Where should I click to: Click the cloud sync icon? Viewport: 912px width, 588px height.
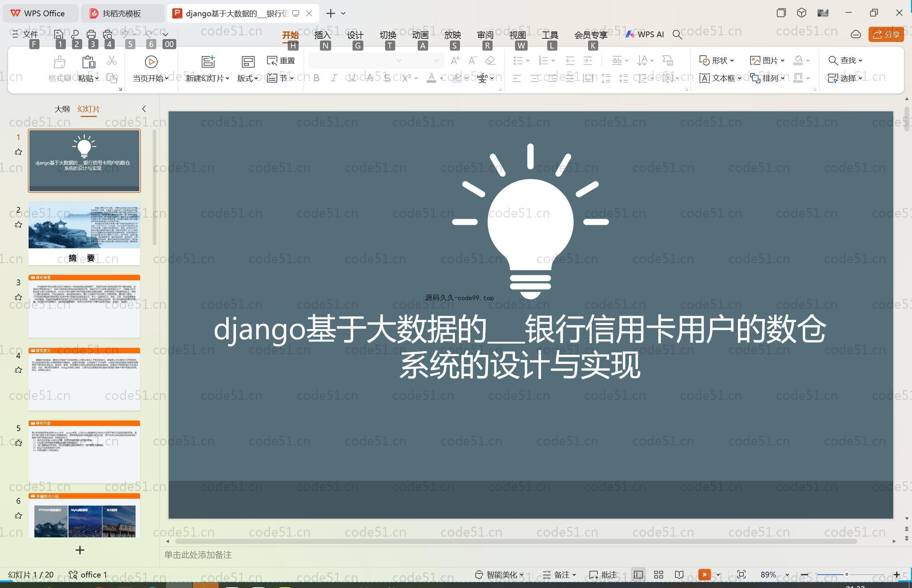856,34
